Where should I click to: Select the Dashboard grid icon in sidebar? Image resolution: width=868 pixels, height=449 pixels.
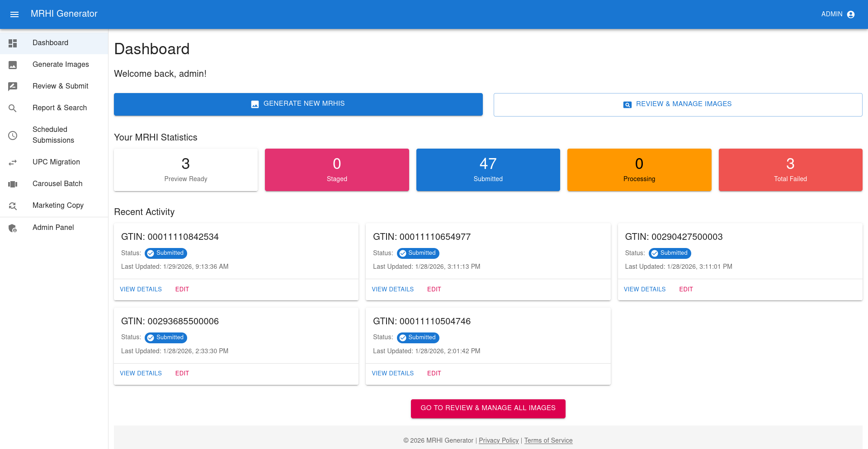pyautogui.click(x=13, y=43)
